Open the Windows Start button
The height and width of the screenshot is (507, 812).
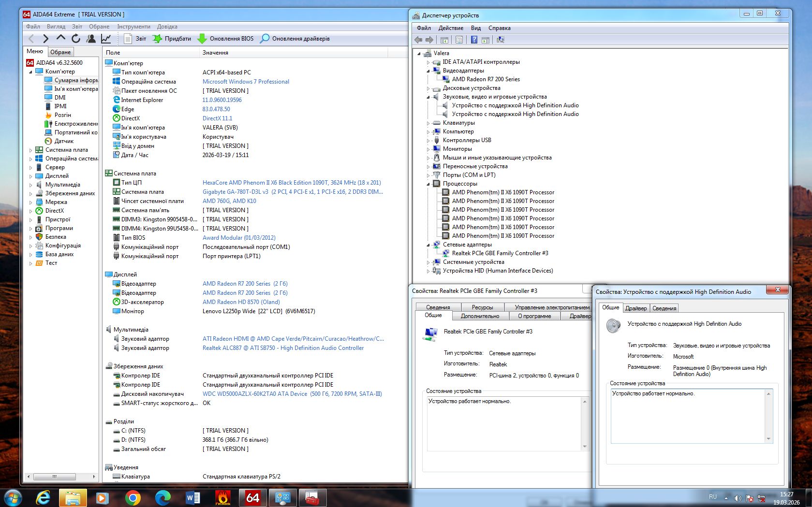(x=13, y=497)
